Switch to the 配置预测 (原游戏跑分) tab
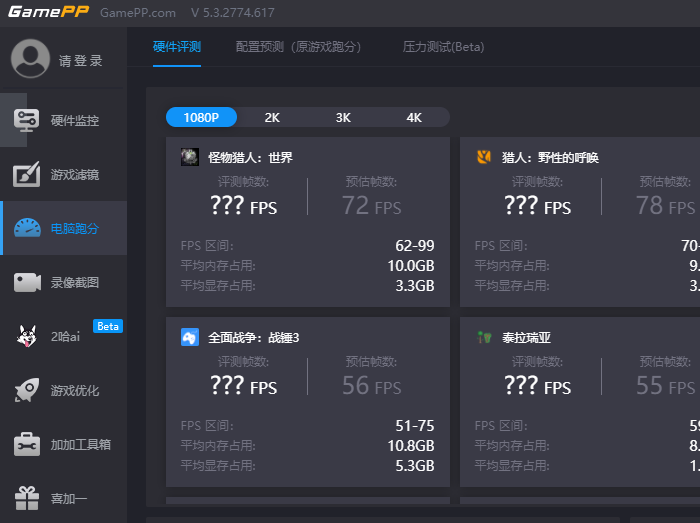Viewport: 700px width, 523px height. coord(298,47)
